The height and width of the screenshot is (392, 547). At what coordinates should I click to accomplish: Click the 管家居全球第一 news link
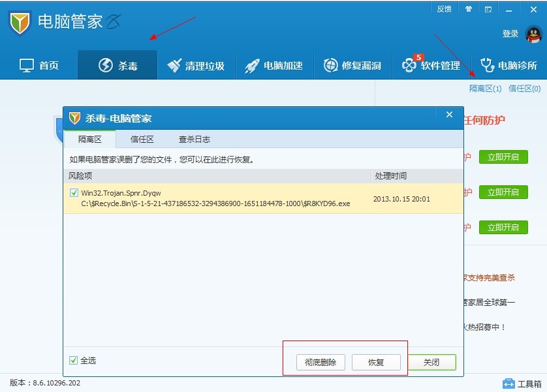click(x=489, y=303)
